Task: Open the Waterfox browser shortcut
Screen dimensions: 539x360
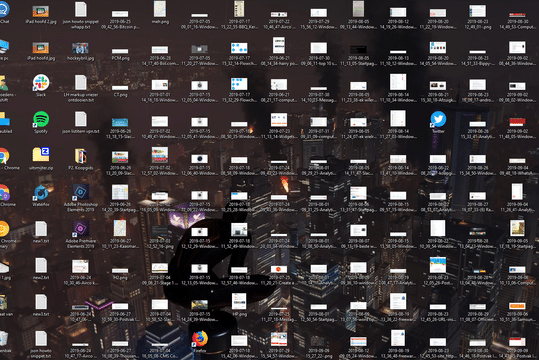Action: coord(41,195)
